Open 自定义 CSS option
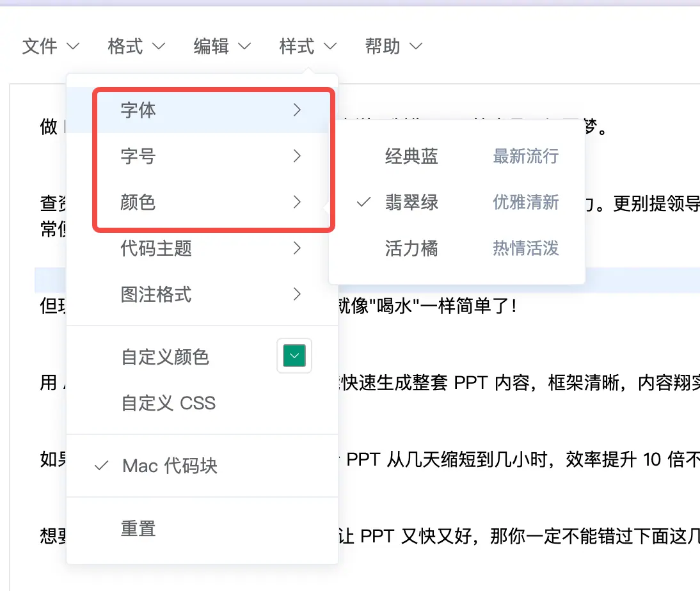Screen dimensions: 700x591 [x=202, y=403]
